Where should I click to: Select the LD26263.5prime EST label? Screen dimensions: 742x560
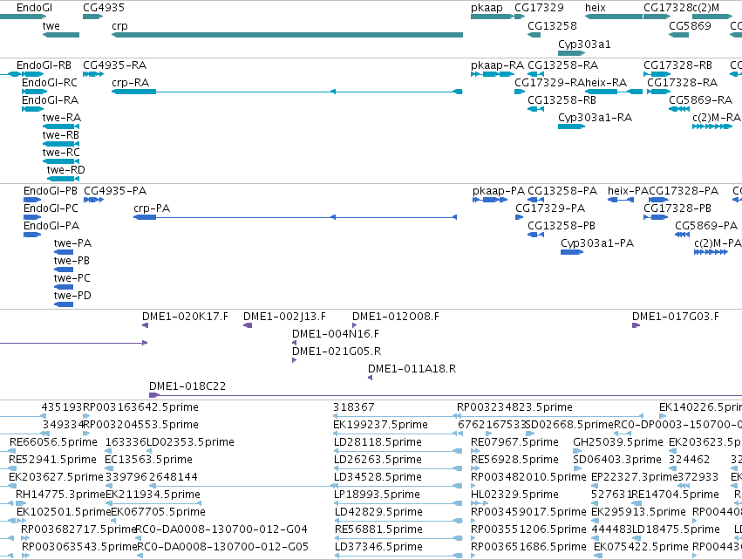click(378, 460)
